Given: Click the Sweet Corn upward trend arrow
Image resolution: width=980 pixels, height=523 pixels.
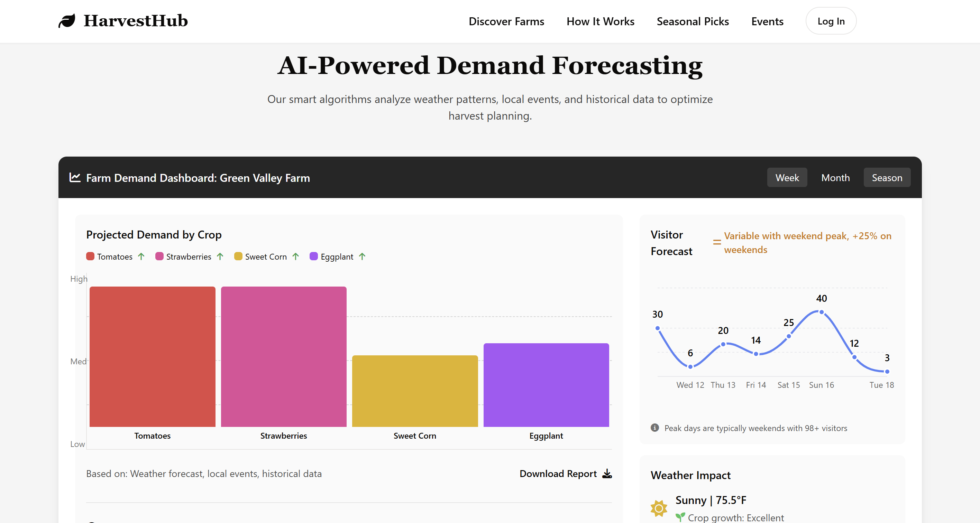Looking at the screenshot, I should (296, 256).
